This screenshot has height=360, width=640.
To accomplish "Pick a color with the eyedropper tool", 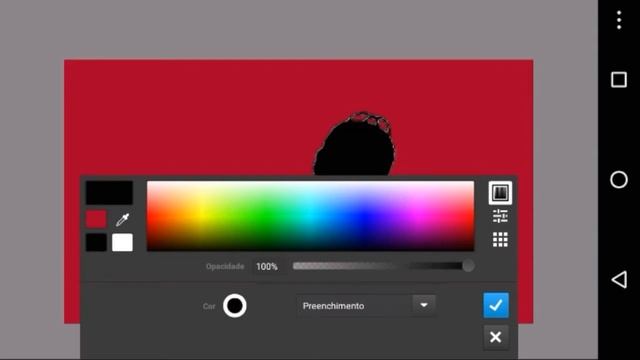I will (x=122, y=219).
